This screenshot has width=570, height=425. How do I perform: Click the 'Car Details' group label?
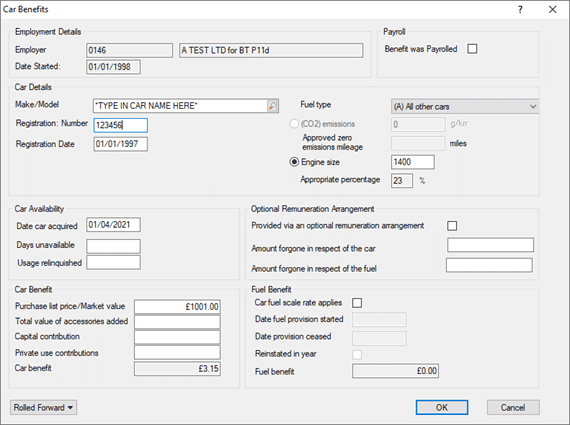pyautogui.click(x=33, y=87)
